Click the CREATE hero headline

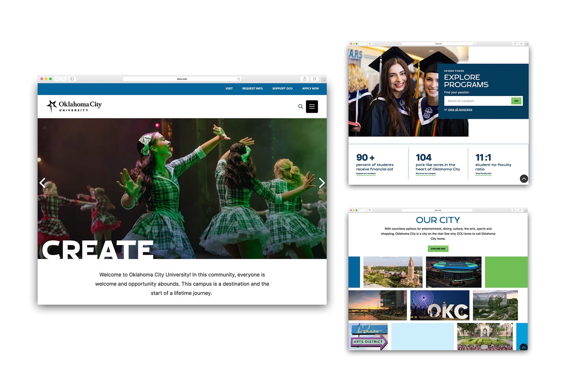pyautogui.click(x=98, y=249)
